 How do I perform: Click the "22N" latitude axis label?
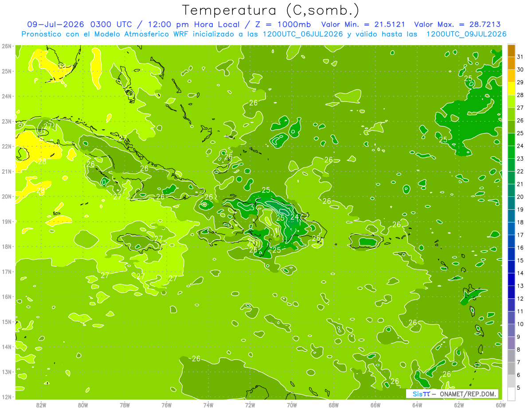click(6, 146)
